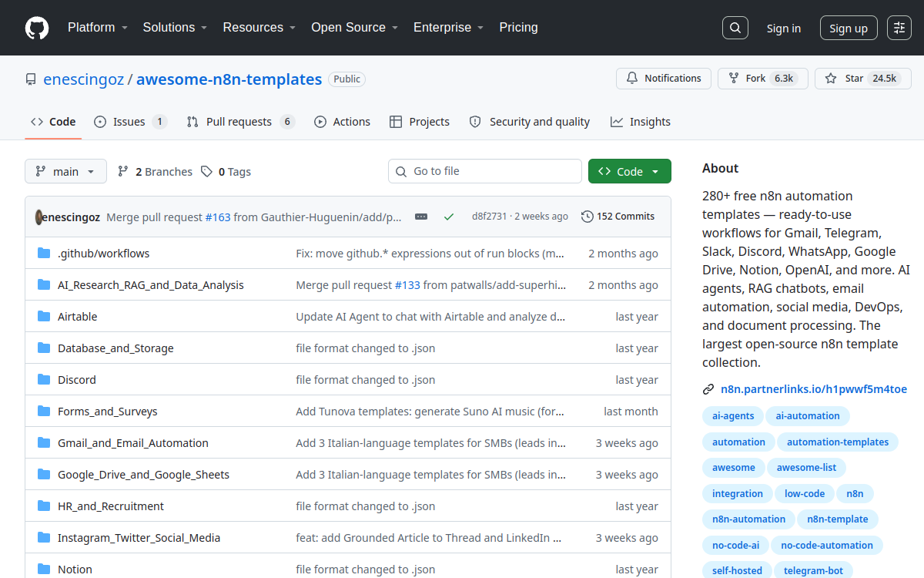Click the Google_Drive_and_Google_Sheets folder icon

pos(44,475)
